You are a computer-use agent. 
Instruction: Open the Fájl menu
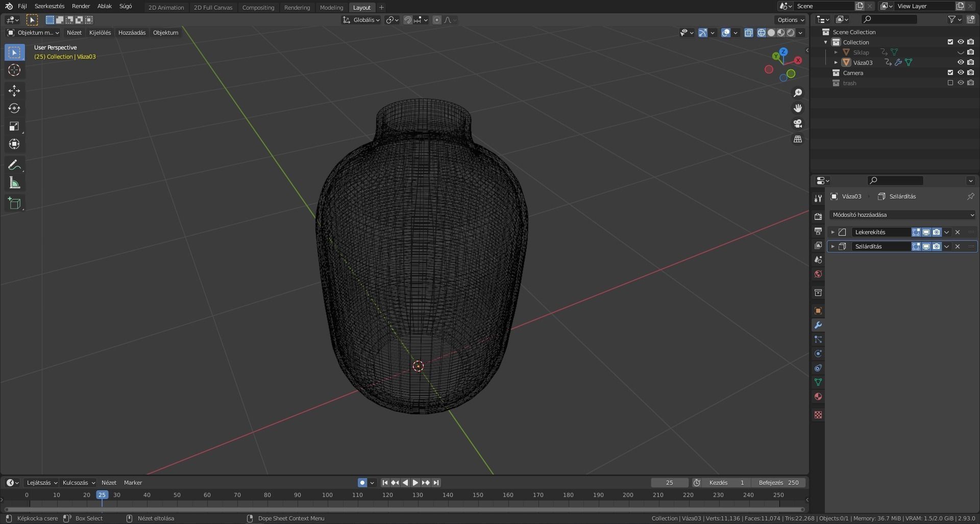pyautogui.click(x=22, y=6)
